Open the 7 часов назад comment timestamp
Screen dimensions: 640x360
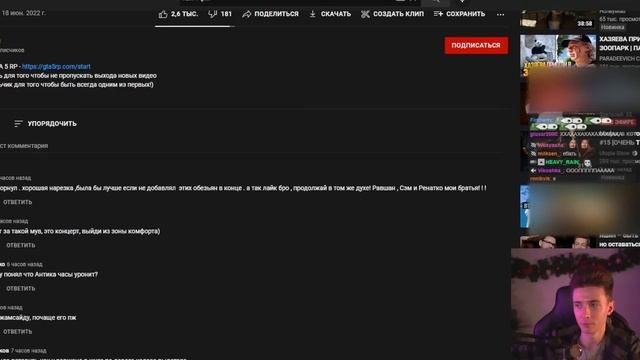point(29,351)
